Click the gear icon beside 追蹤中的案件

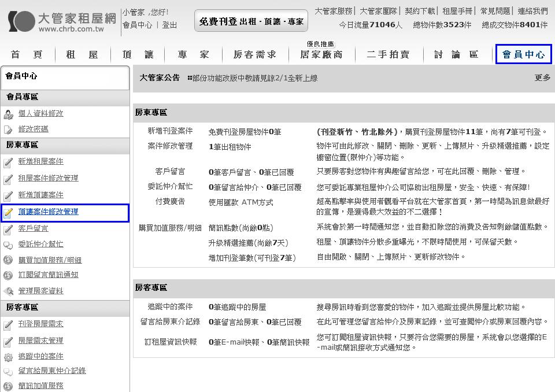click(x=8, y=357)
